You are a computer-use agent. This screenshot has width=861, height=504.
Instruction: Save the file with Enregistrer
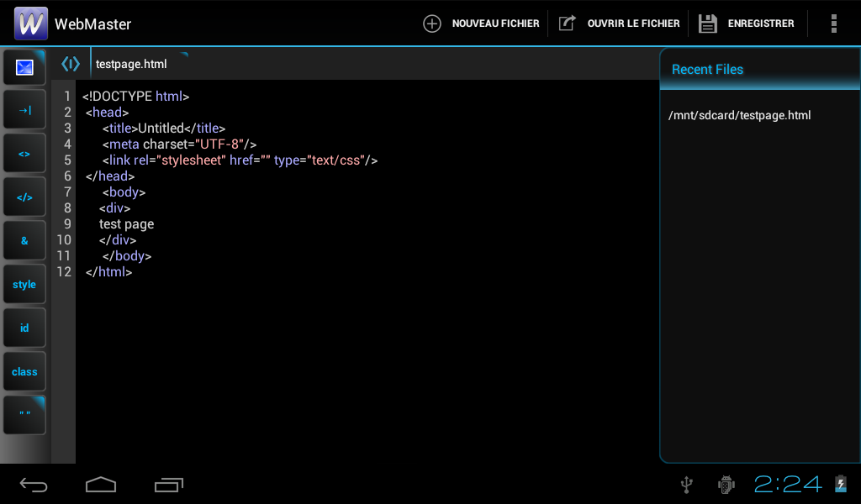(747, 24)
